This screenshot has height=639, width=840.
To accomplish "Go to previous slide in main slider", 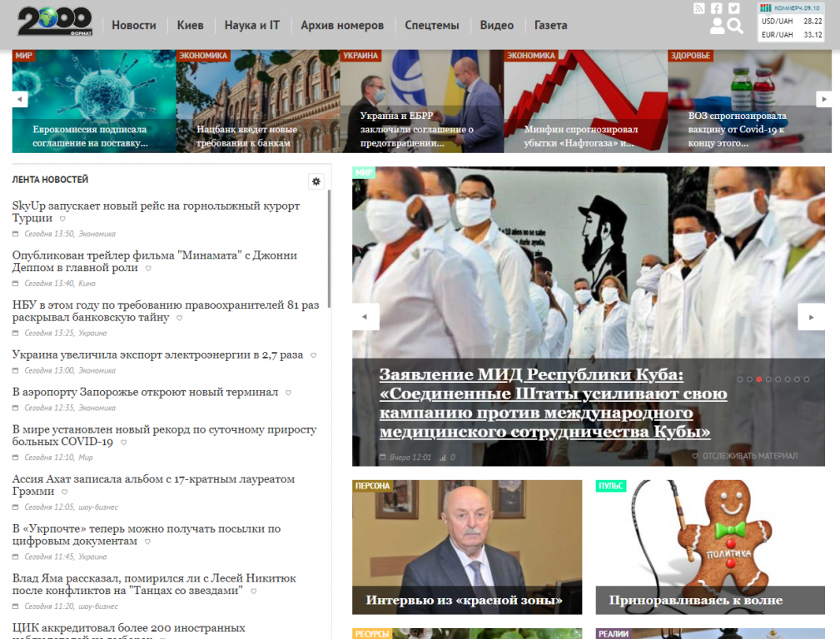I will click(x=365, y=317).
